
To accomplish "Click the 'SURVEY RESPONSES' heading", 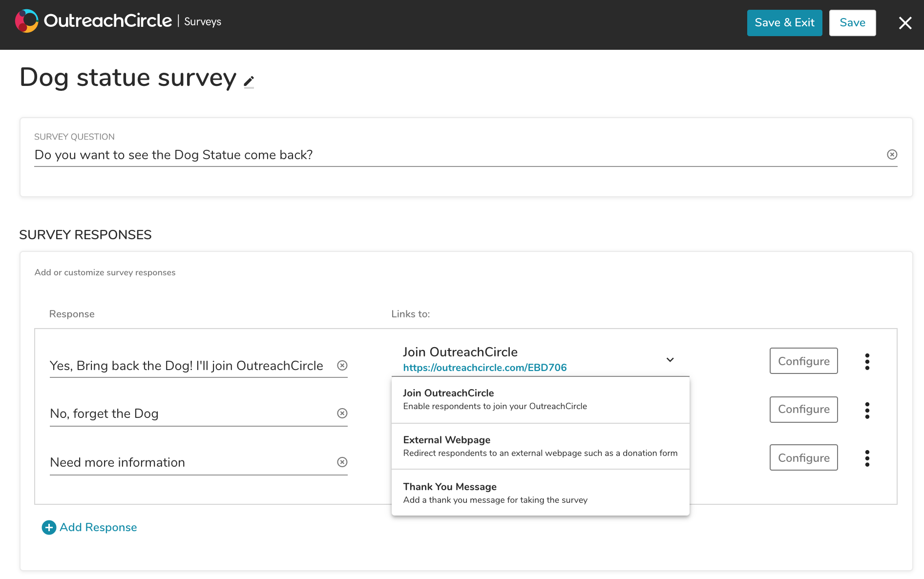I will (85, 235).
